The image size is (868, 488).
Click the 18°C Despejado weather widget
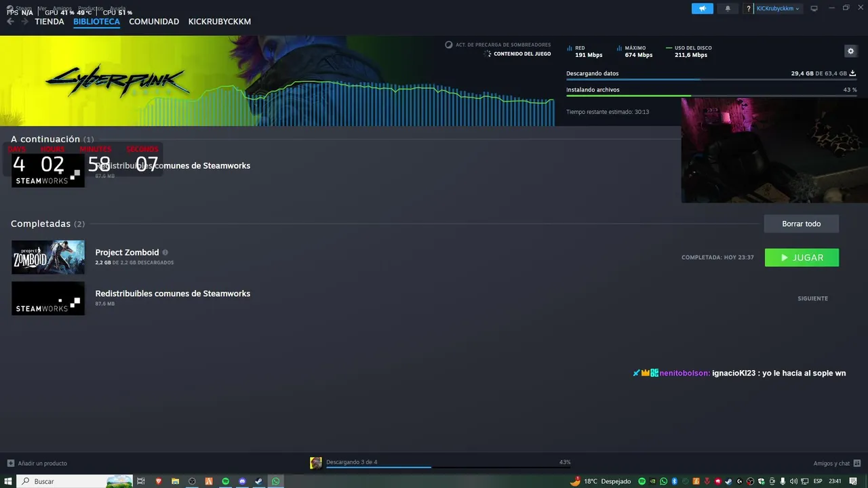pos(601,481)
